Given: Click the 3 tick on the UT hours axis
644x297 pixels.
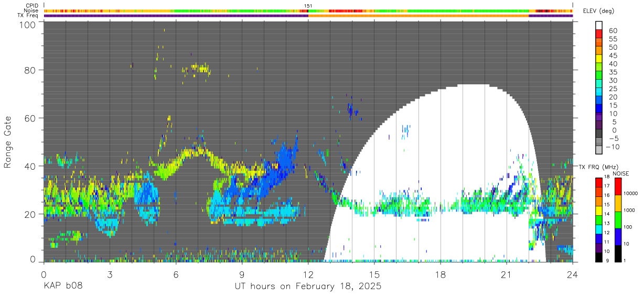Looking at the screenshot, I should (x=110, y=274).
